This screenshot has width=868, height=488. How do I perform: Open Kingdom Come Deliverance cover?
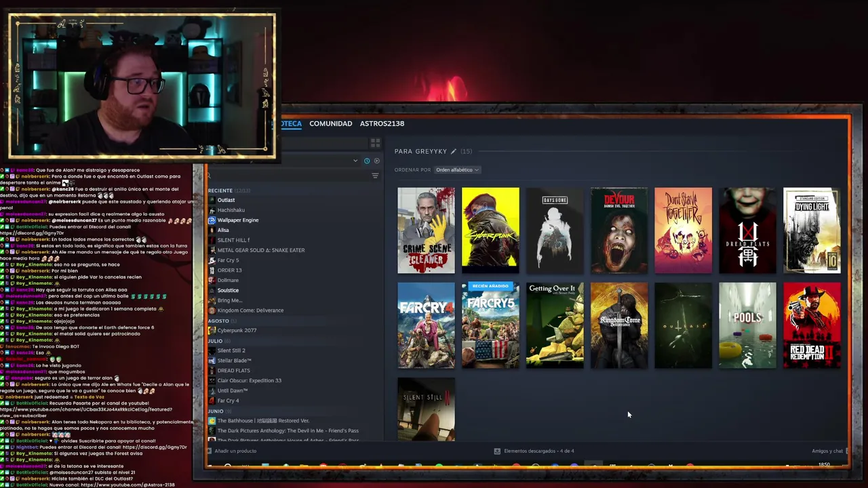pyautogui.click(x=619, y=325)
